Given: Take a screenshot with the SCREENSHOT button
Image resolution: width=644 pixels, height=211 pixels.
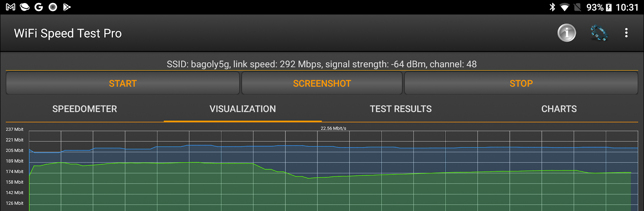Looking at the screenshot, I should click(322, 83).
